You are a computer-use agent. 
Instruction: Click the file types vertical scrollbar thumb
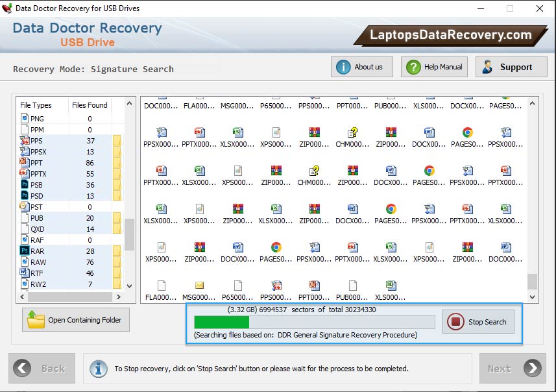click(x=129, y=234)
